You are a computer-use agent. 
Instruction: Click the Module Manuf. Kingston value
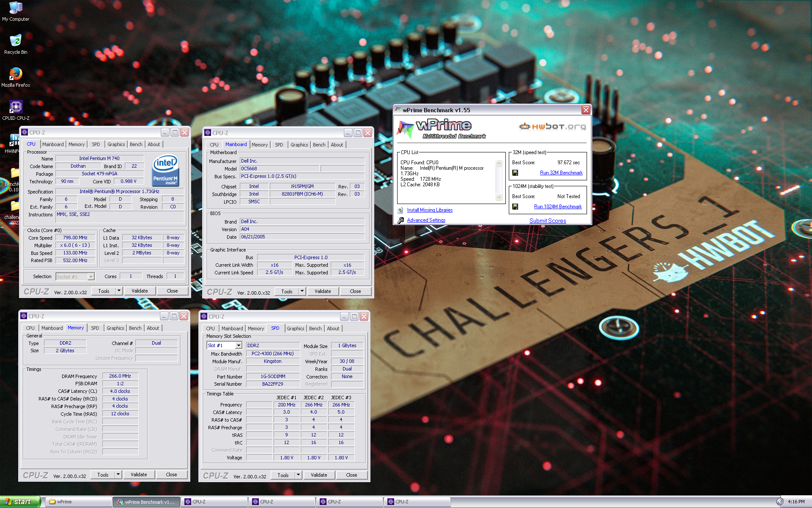(x=273, y=361)
